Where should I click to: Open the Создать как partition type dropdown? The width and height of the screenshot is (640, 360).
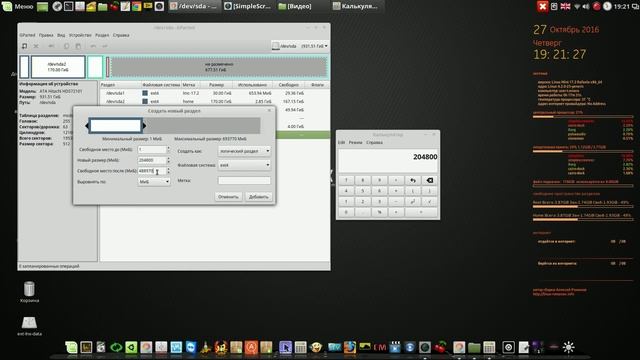click(244, 151)
